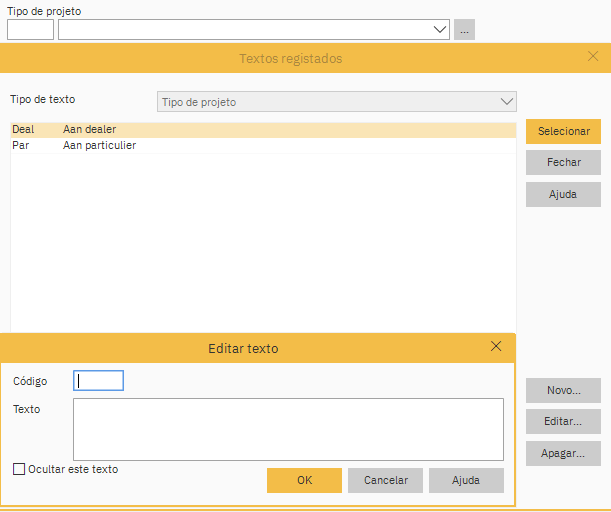Click Cancelar in the Editar texto dialog
The height and width of the screenshot is (512, 611).
click(x=385, y=481)
